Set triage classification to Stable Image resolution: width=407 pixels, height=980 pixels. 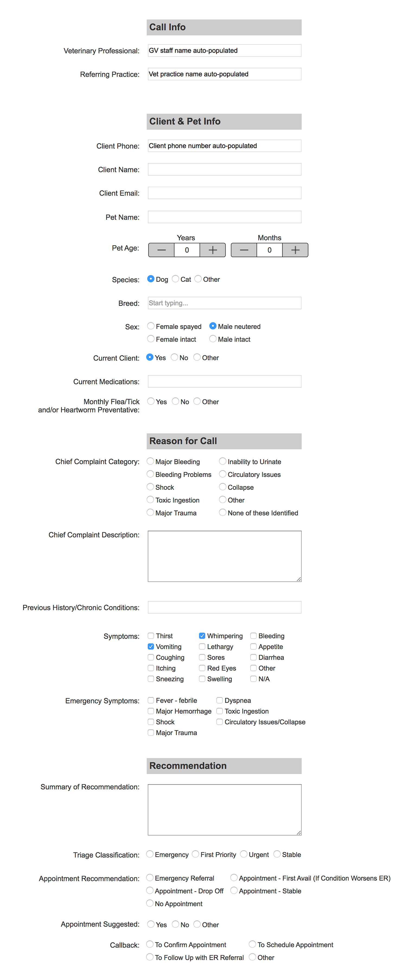pyautogui.click(x=277, y=854)
